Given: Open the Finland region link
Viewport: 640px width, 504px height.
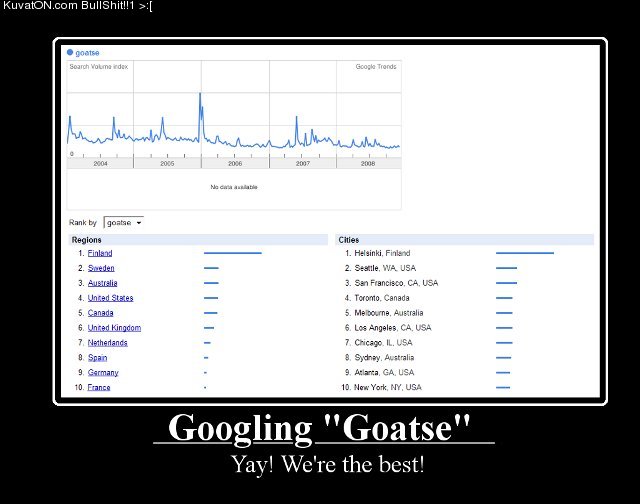Looking at the screenshot, I should point(100,253).
